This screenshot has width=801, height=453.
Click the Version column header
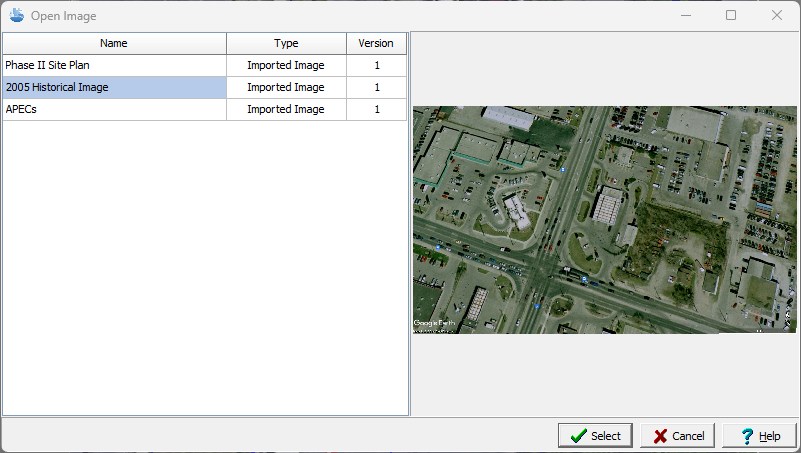(376, 44)
